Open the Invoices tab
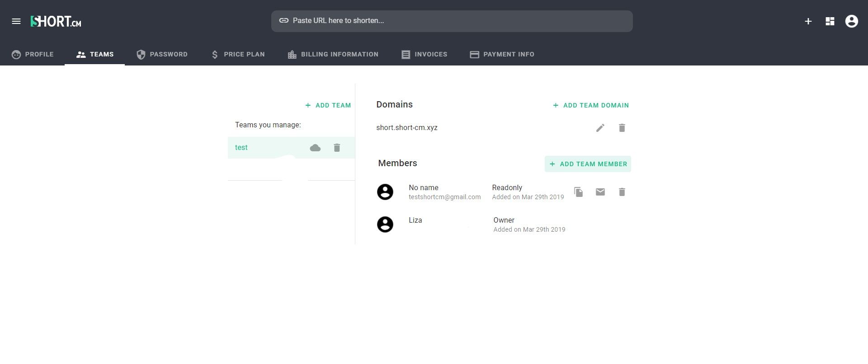Screen dimensions: 868x364 pyautogui.click(x=424, y=54)
